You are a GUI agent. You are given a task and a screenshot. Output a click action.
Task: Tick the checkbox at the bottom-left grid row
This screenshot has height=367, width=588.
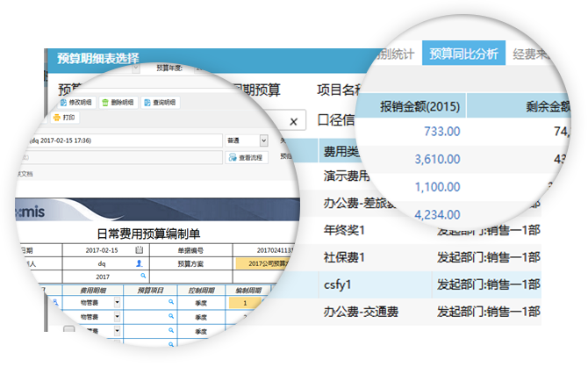click(69, 330)
